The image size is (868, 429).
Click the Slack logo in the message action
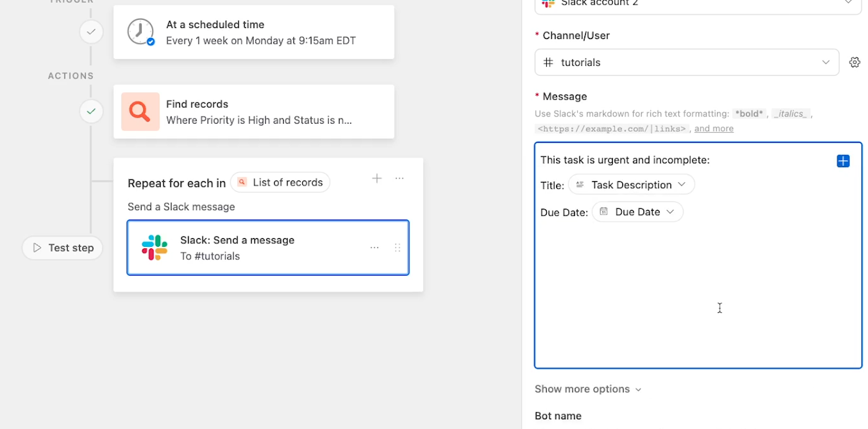pos(155,248)
